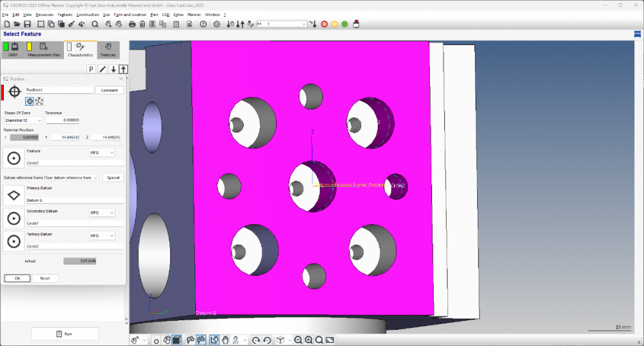Screen dimensions: 644x346
Task: Click the zoom in magnifier in the CAD toolbar
Action: (308, 340)
